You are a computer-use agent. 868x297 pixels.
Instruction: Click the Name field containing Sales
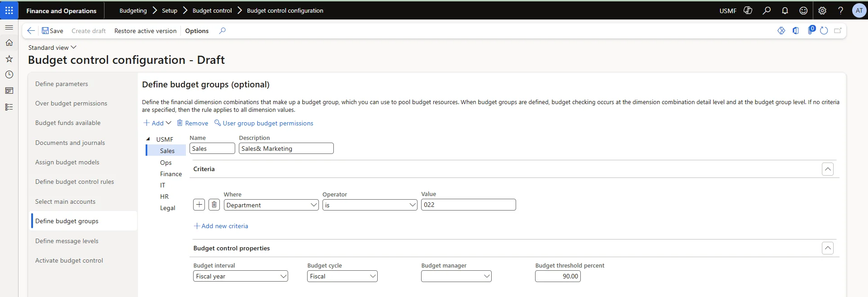coord(212,148)
